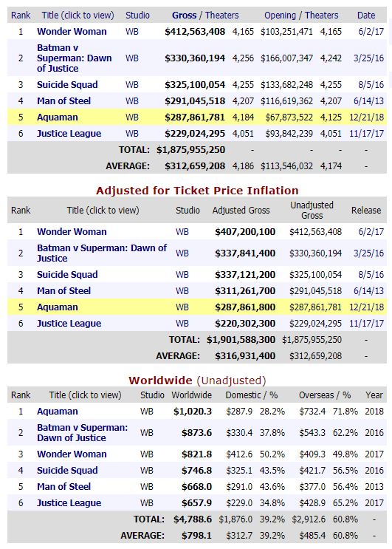
Task: Sort adjusted table by Release header
Action: tap(365, 211)
